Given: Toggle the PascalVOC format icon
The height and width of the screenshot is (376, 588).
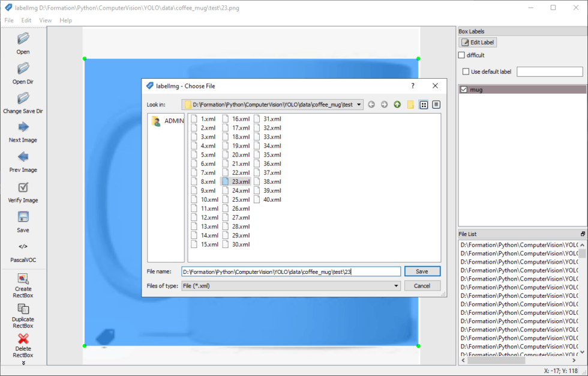Looking at the screenshot, I should (23, 246).
